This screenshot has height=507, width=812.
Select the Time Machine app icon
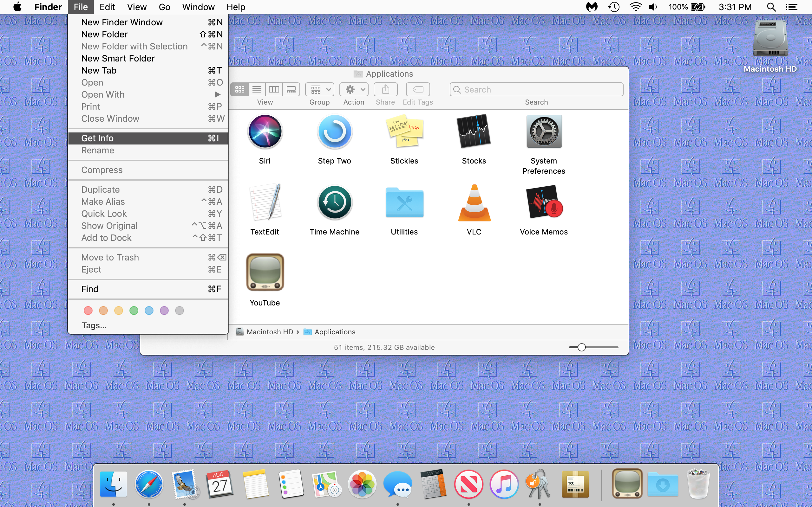(x=334, y=202)
